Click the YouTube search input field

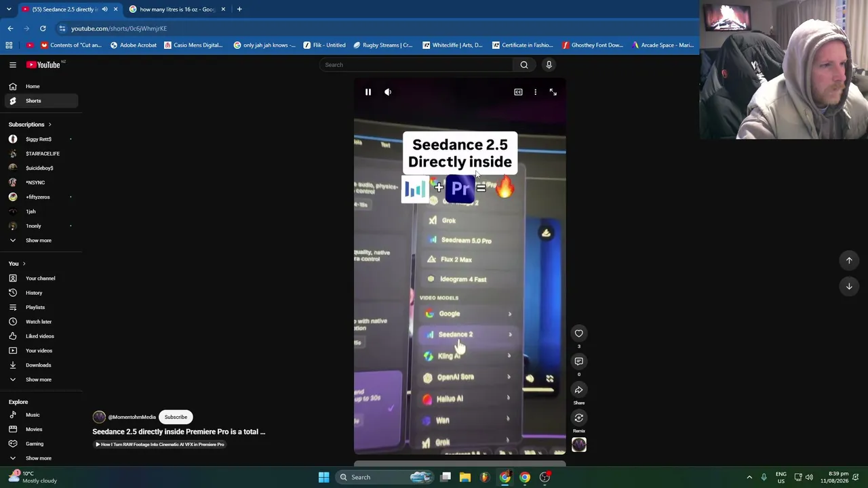417,65
